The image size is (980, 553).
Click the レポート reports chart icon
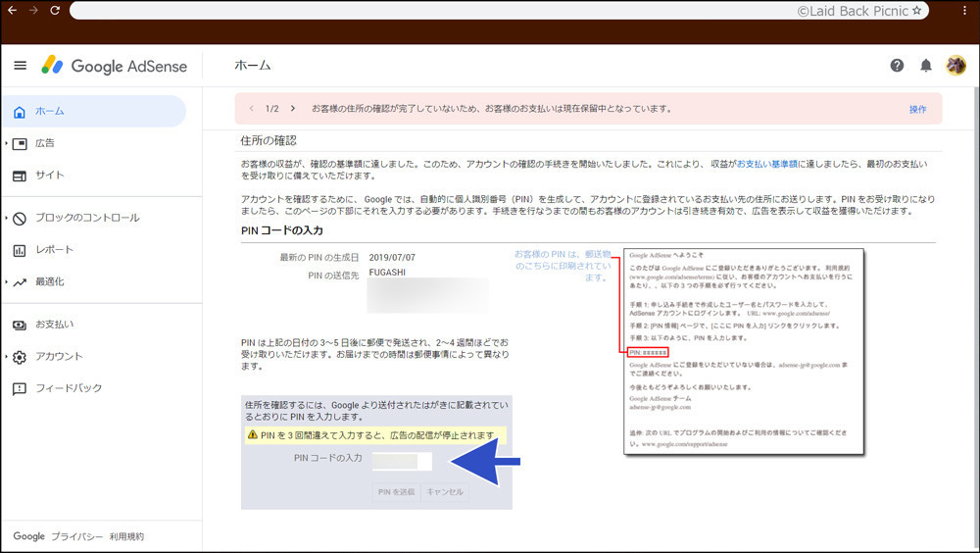20,250
